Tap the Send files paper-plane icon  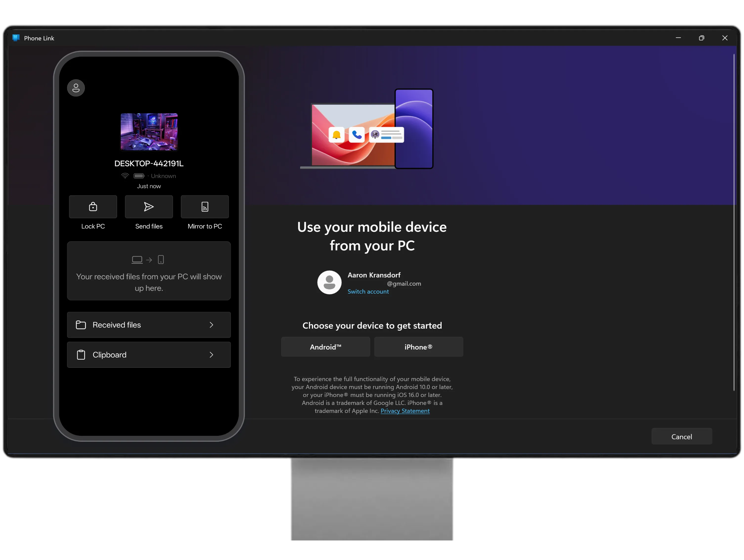(x=149, y=207)
